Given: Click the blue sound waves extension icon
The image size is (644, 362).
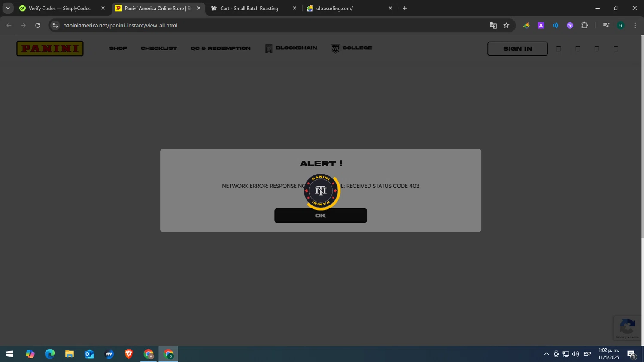Looking at the screenshot, I should [556, 25].
